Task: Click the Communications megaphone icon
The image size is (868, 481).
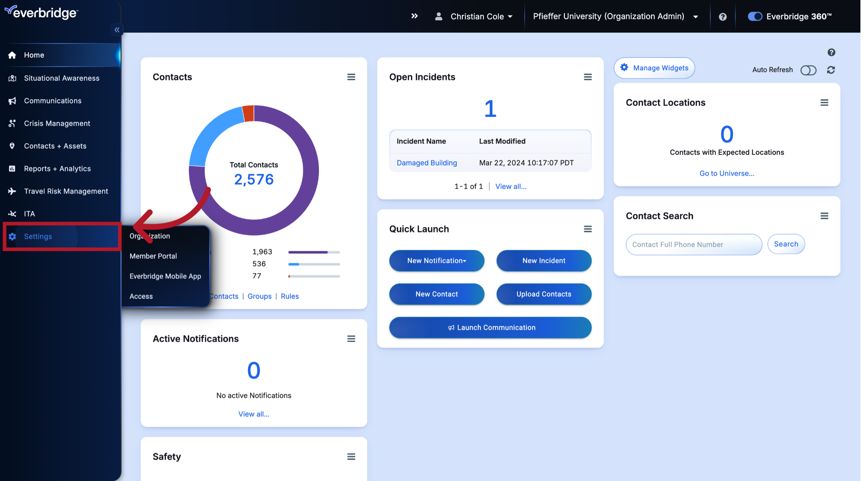Action: pyautogui.click(x=12, y=101)
